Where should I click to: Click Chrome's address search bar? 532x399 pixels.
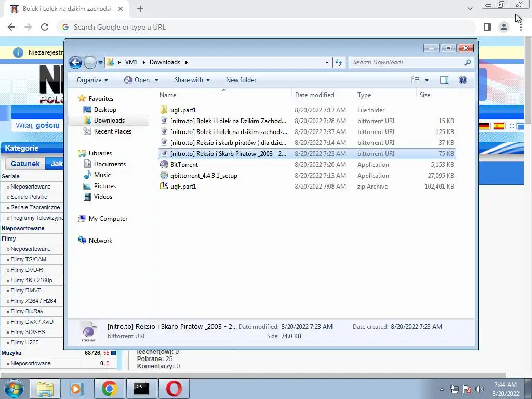pos(265,27)
